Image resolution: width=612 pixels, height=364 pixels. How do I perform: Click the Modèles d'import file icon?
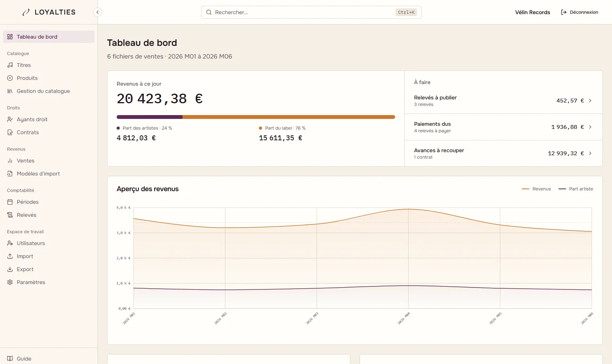click(x=10, y=174)
